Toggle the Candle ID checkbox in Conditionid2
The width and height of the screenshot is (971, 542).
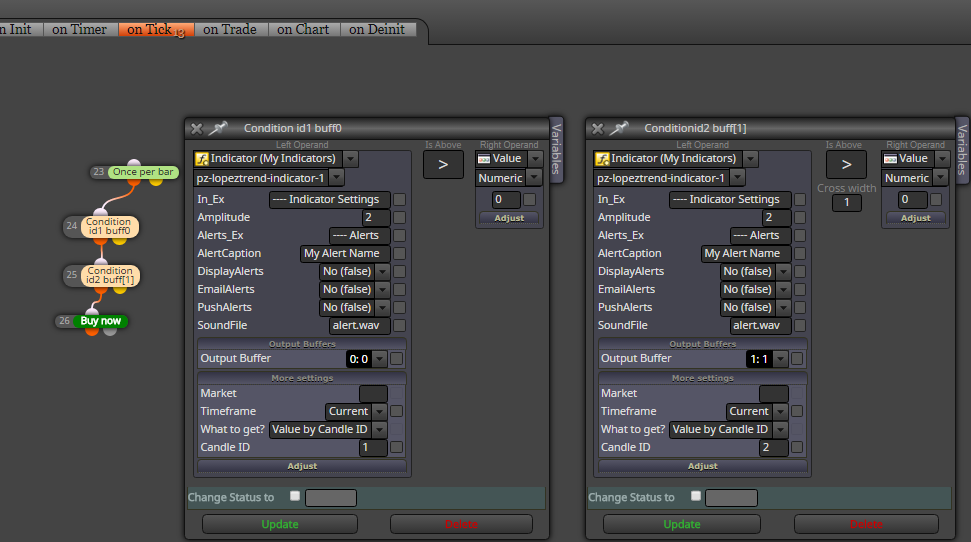(x=797, y=447)
